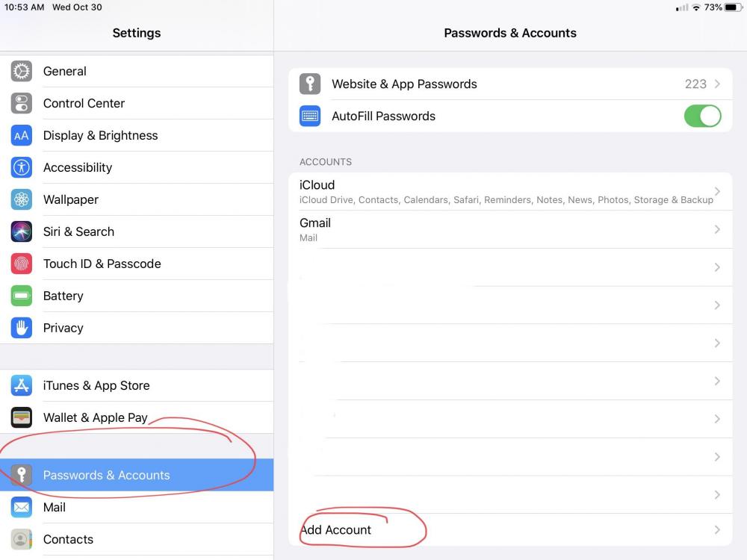This screenshot has width=747, height=560.
Task: Expand Website & App Passwords chevron
Action: [x=717, y=84]
